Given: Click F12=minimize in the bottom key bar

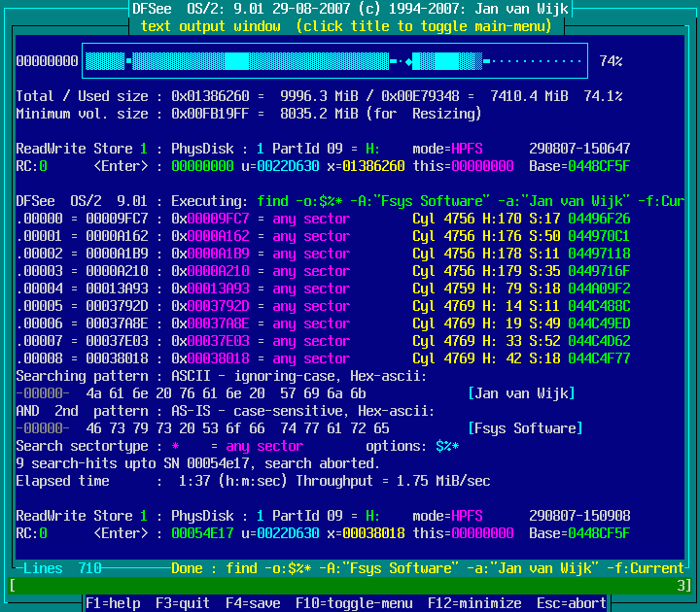Looking at the screenshot, I should click(474, 603).
